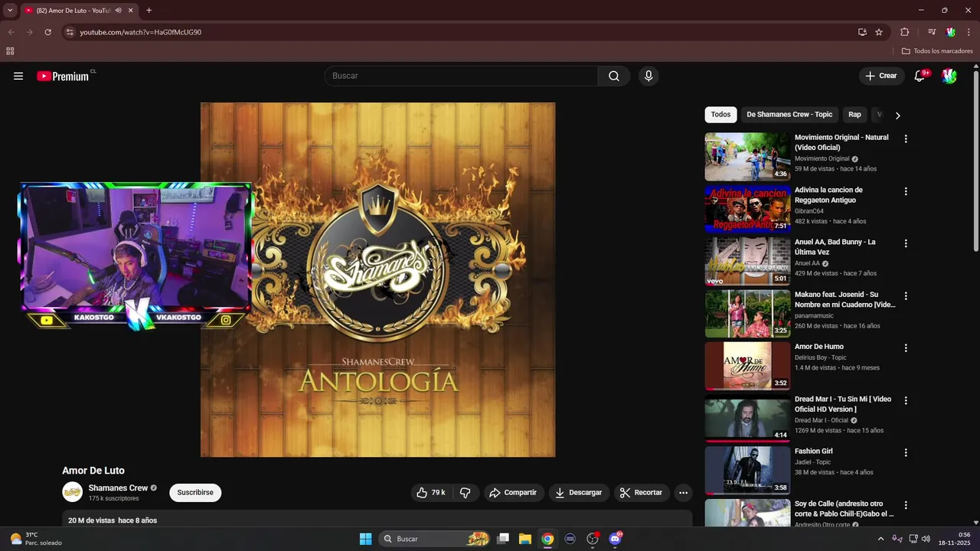Open Chrome extensions puzzle icon

[x=904, y=32]
